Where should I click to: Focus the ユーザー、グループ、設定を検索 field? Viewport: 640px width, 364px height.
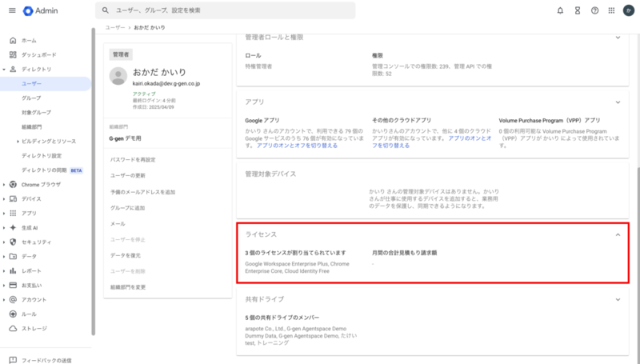click(226, 10)
